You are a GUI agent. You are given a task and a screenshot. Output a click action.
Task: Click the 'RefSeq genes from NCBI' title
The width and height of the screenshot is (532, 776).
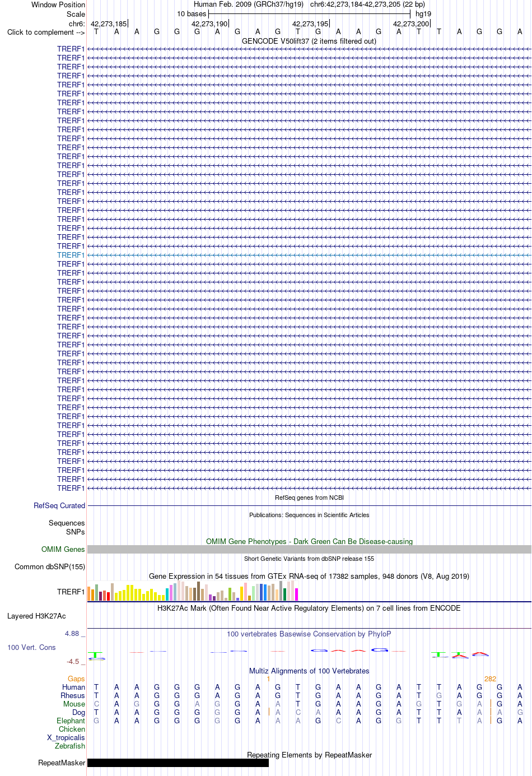click(x=309, y=498)
